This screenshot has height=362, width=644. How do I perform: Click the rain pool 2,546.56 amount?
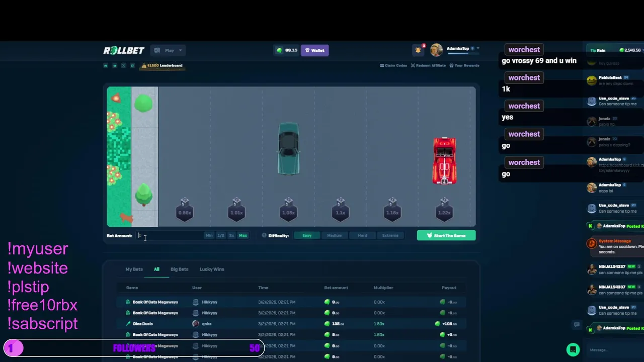click(x=633, y=50)
